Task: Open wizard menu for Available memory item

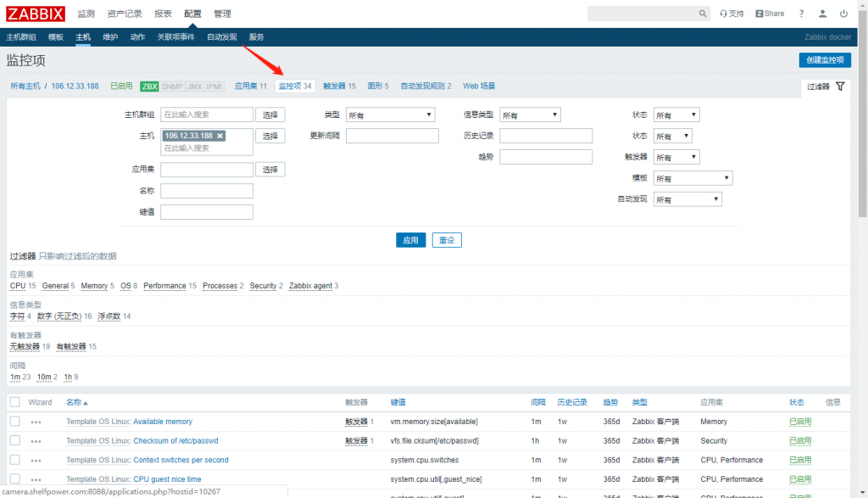Action: click(x=36, y=422)
